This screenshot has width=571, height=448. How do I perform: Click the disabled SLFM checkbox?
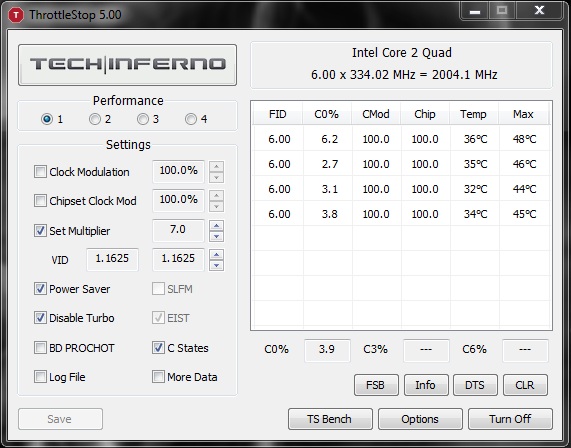pyautogui.click(x=158, y=289)
